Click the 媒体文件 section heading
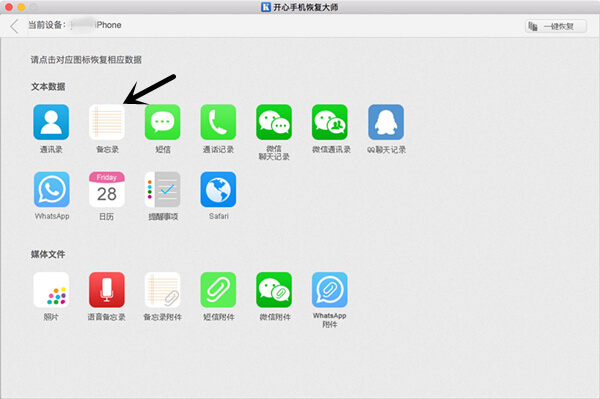 [48, 254]
